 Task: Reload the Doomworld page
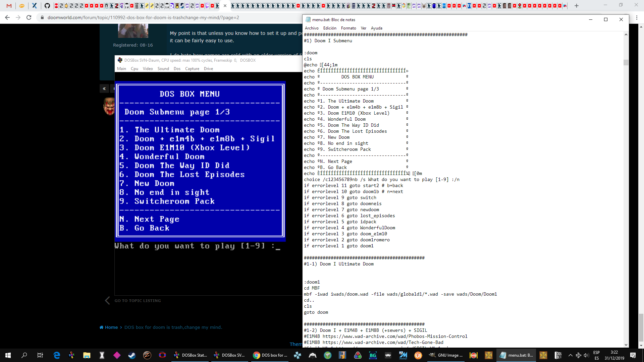(29, 17)
